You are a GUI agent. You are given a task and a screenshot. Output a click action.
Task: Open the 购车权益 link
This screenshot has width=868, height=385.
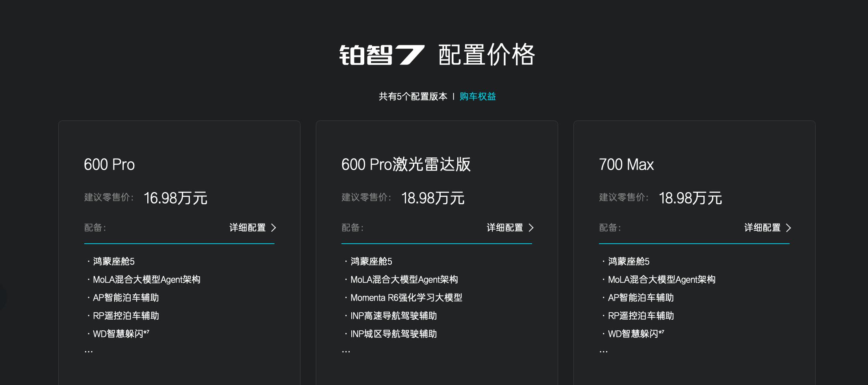(477, 96)
